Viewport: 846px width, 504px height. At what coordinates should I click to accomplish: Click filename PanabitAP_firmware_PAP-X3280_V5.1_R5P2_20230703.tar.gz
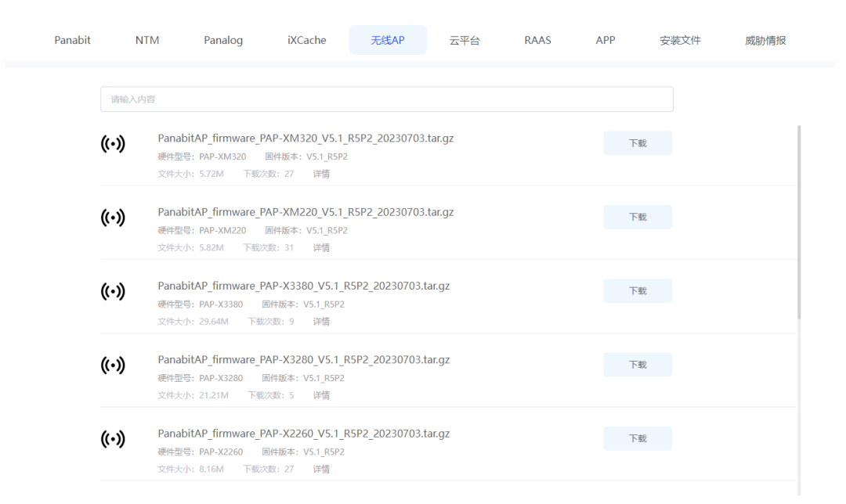[304, 360]
